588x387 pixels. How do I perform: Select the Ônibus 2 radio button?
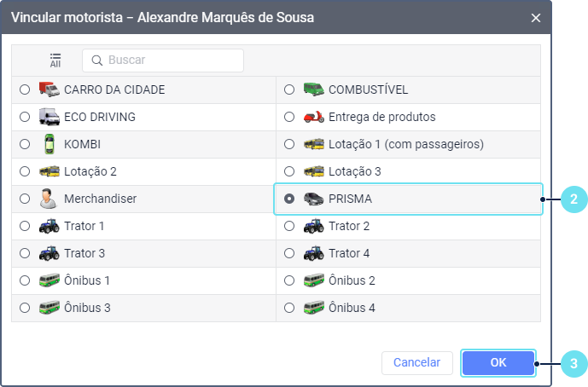tap(289, 280)
